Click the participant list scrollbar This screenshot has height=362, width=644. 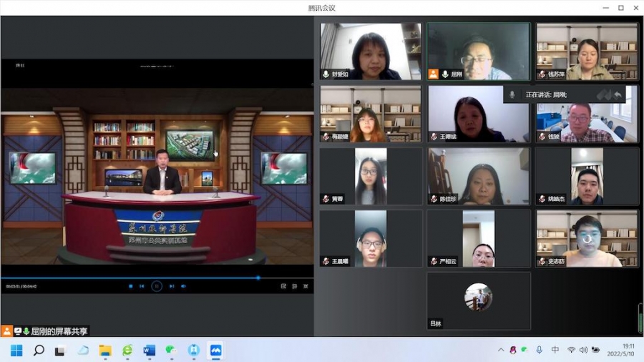pos(640,318)
